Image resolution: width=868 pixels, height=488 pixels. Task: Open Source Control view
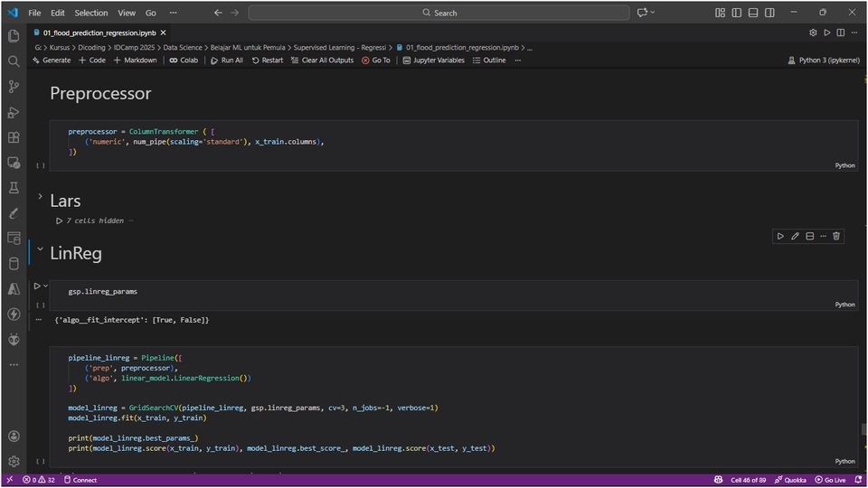pyautogui.click(x=14, y=87)
